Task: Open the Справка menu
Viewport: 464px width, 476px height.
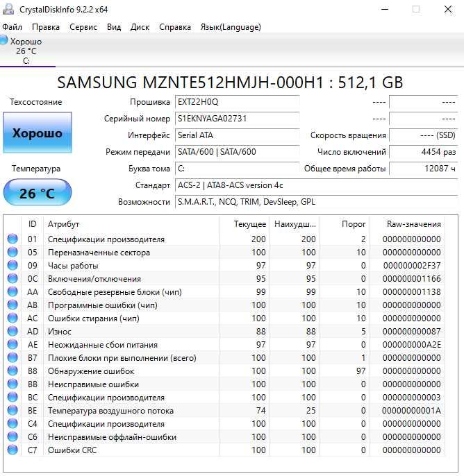Action: tap(175, 27)
